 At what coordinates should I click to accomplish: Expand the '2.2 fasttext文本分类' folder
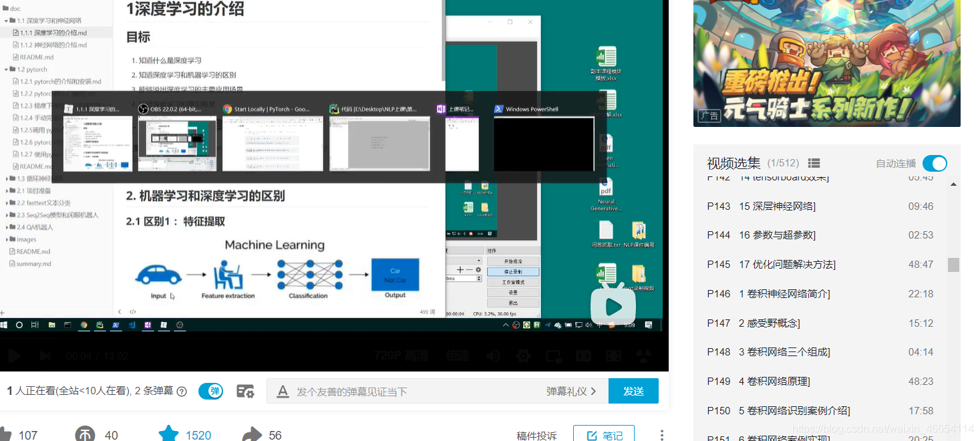(x=7, y=202)
